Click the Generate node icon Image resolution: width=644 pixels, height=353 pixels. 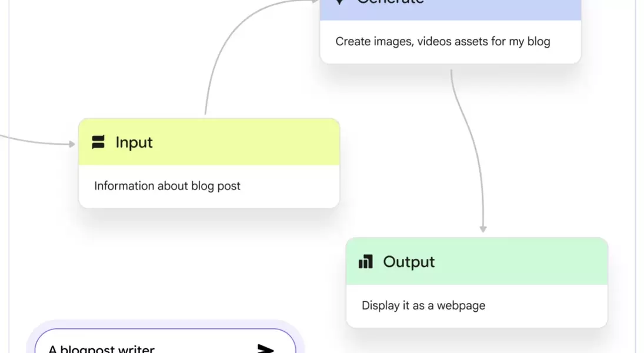339,2
